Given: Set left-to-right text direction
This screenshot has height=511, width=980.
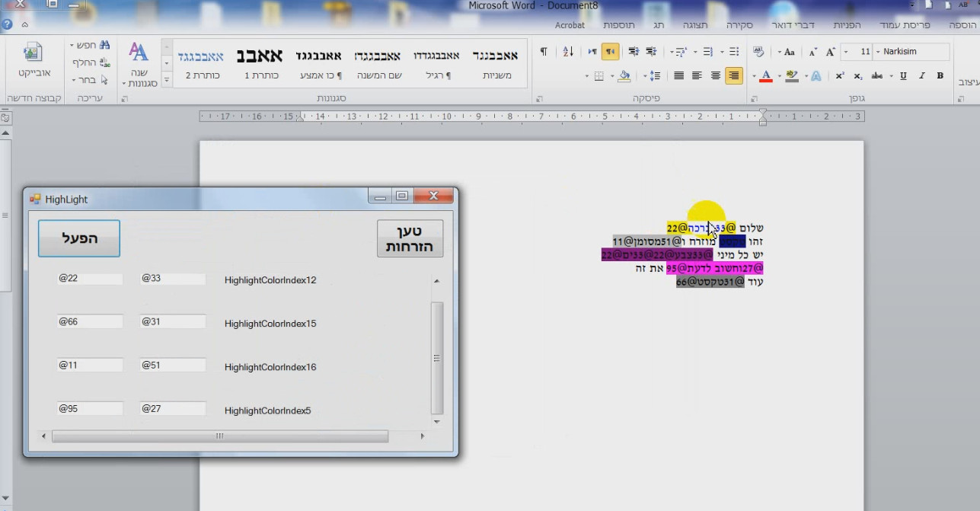Looking at the screenshot, I should [592, 52].
